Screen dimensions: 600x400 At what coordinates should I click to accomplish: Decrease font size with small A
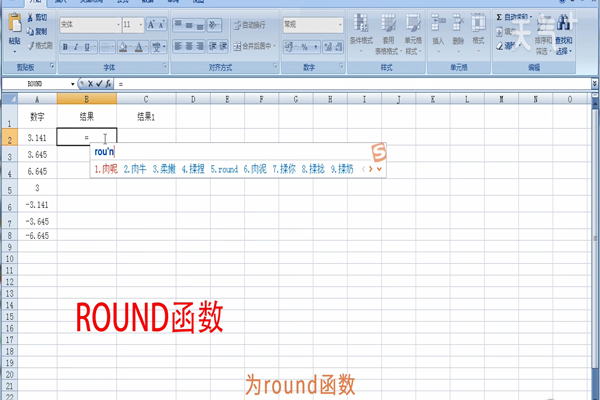tap(161, 25)
